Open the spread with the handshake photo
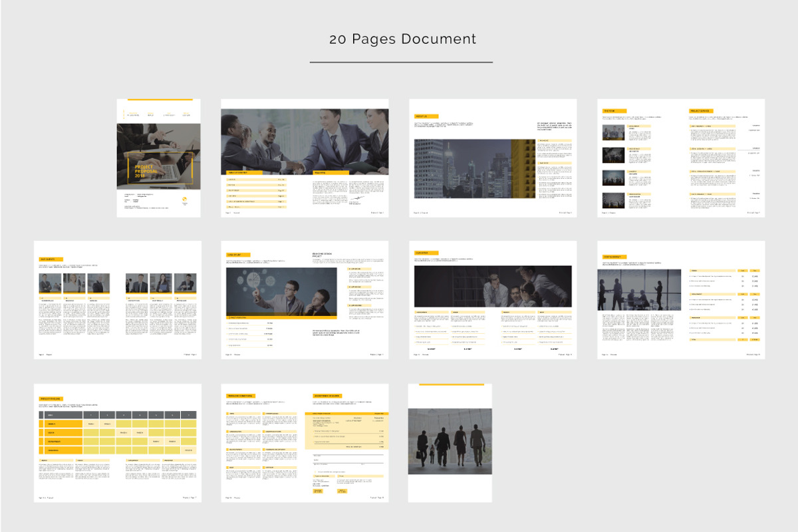Image resolution: width=798 pixels, height=532 pixels. coord(305,158)
